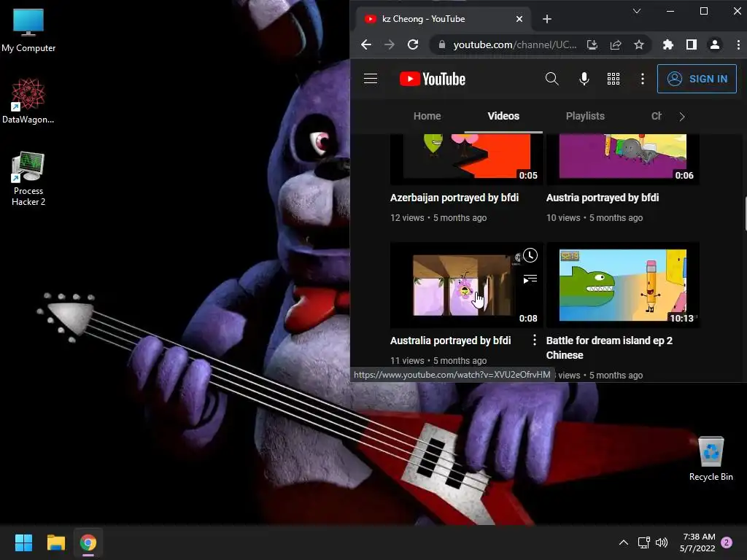Select My Computer desktop icon
Viewport: 747px width, 560px height.
coord(28,29)
